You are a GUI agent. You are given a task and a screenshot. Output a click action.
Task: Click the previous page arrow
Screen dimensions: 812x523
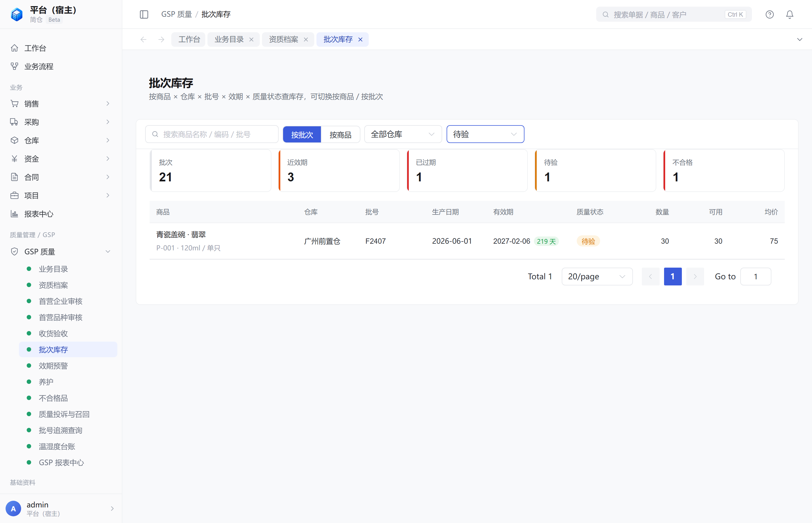(x=650, y=277)
